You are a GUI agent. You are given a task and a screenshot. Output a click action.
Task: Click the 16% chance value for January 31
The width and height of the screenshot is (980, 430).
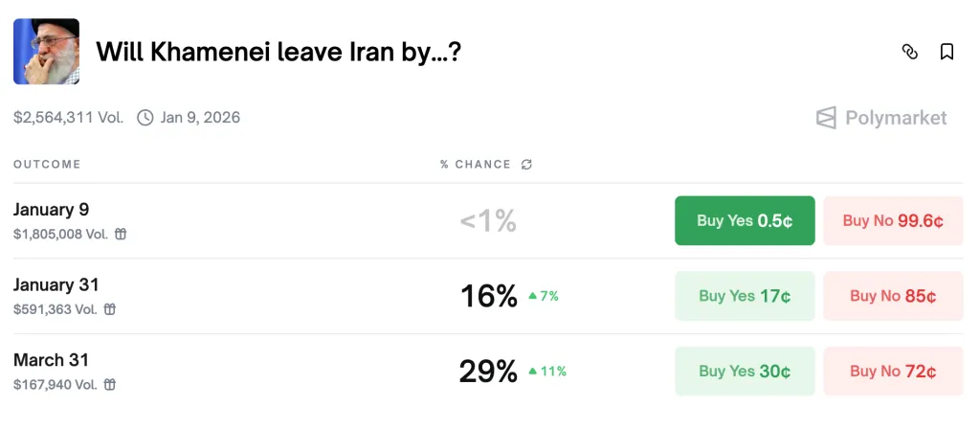pos(488,297)
